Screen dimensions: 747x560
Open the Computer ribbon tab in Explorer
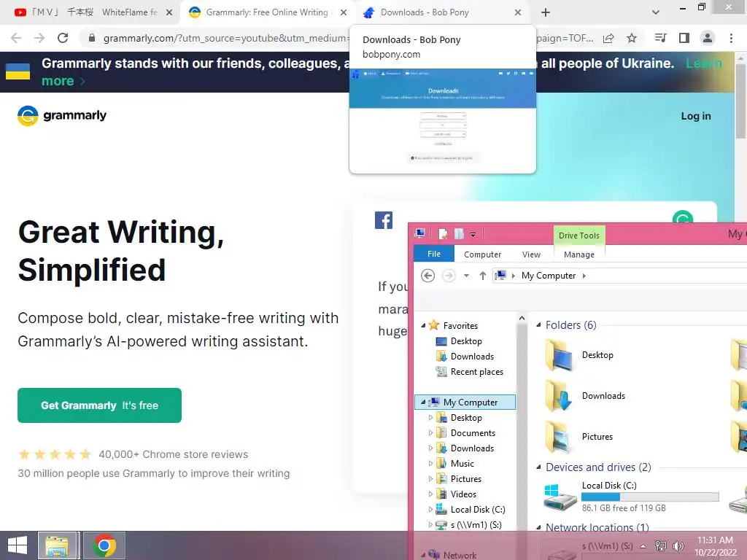click(x=482, y=254)
